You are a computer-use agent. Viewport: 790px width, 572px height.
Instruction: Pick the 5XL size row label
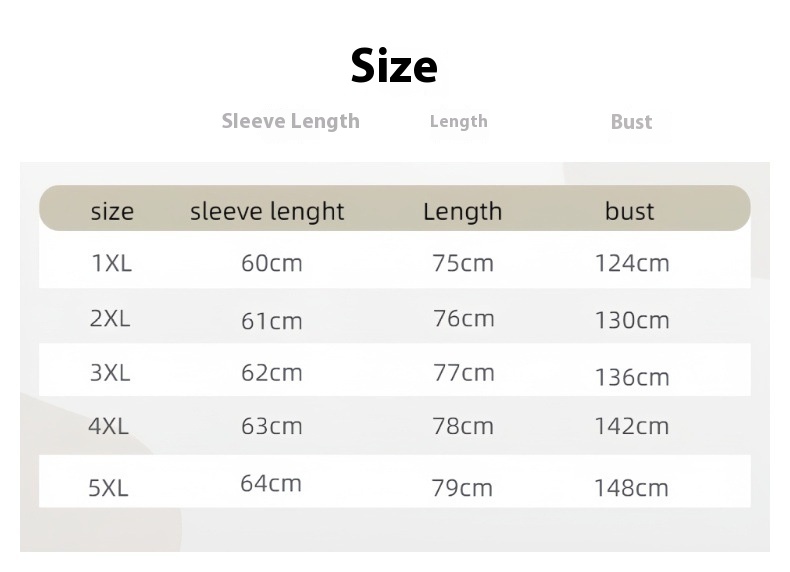click(109, 488)
